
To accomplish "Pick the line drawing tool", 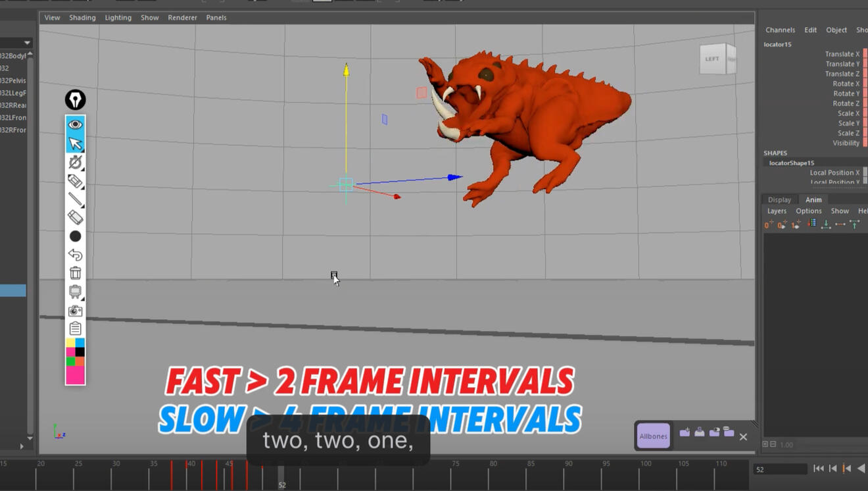I will [x=75, y=199].
